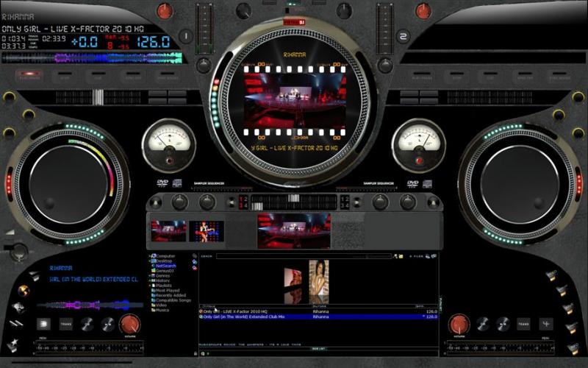Screen dimensions: 588x368
Task: Open the Most Played folder
Action: (168, 290)
